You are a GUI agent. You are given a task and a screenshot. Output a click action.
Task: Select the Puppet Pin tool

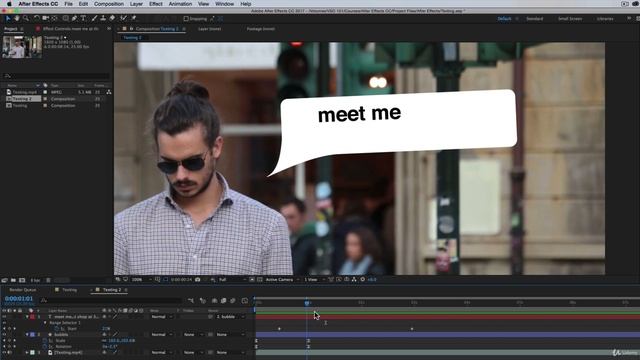(133, 18)
